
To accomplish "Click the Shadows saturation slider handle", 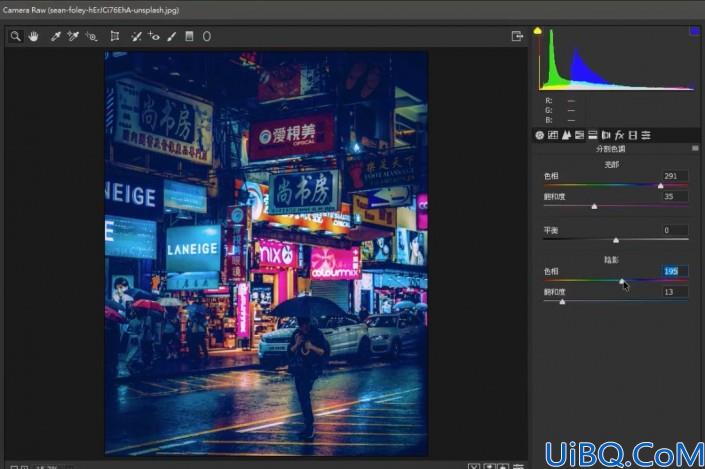I will pyautogui.click(x=562, y=302).
